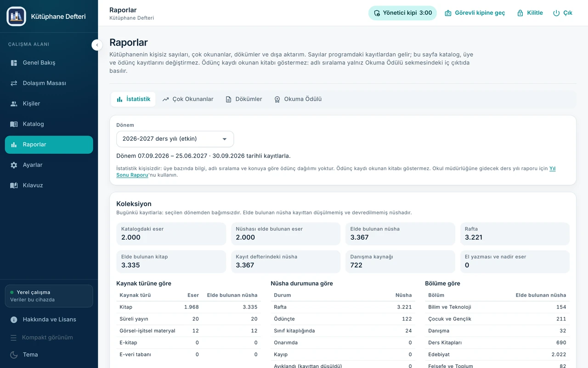Image resolution: width=588 pixels, height=368 pixels.
Task: Collapse the sidebar with the chevron button
Action: (x=97, y=45)
